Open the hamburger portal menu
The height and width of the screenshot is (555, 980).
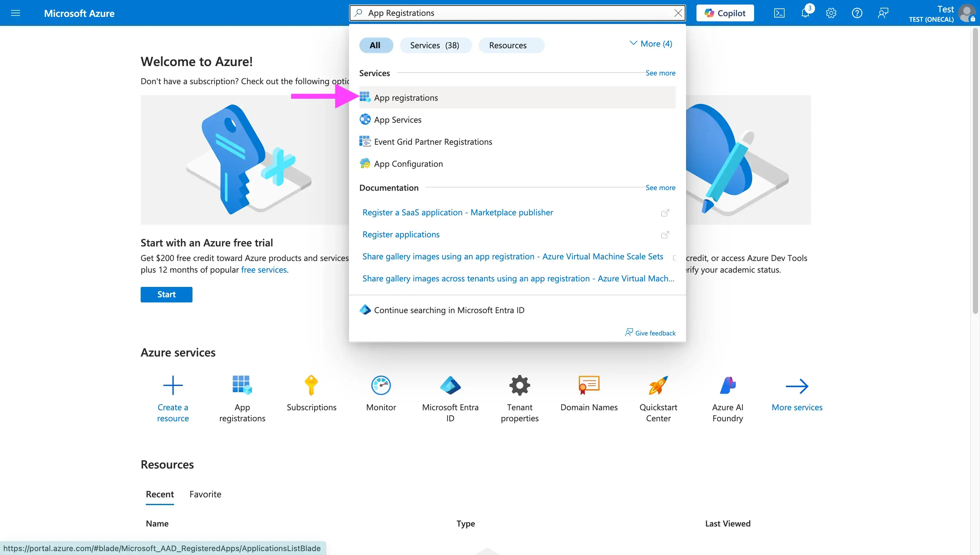point(16,13)
